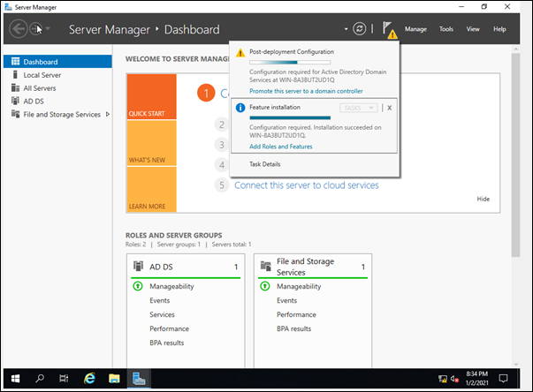This screenshot has width=533, height=392.
Task: Open the AD DS role tile header
Action: point(186,267)
